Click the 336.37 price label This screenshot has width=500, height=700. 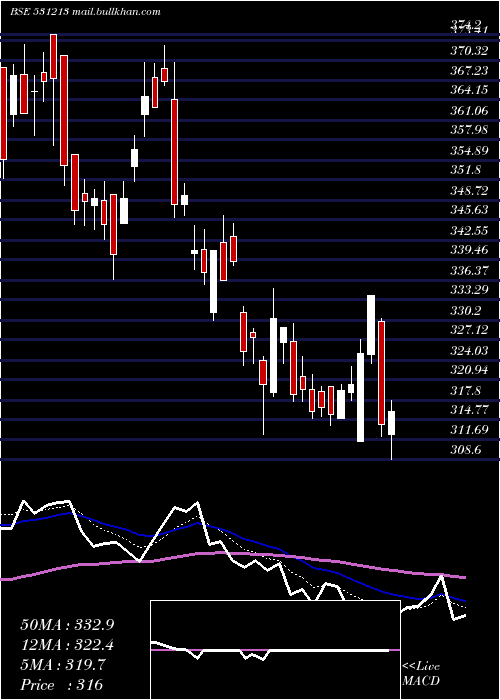[x=469, y=271]
